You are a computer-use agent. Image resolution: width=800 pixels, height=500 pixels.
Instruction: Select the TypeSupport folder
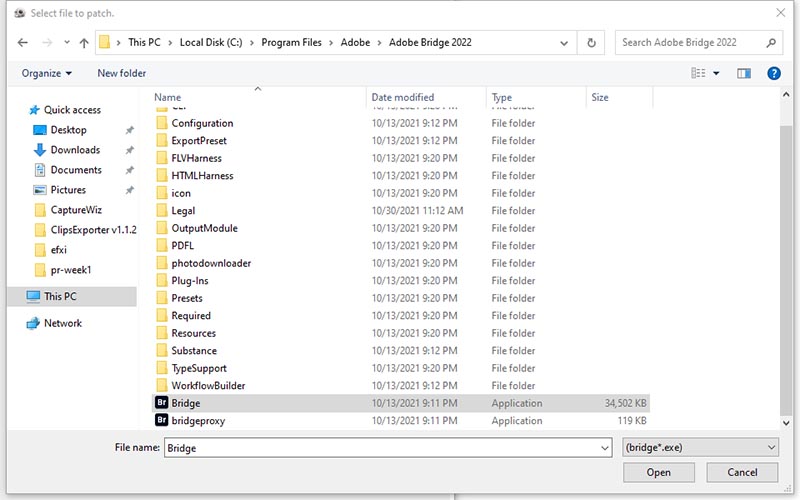tap(198, 368)
